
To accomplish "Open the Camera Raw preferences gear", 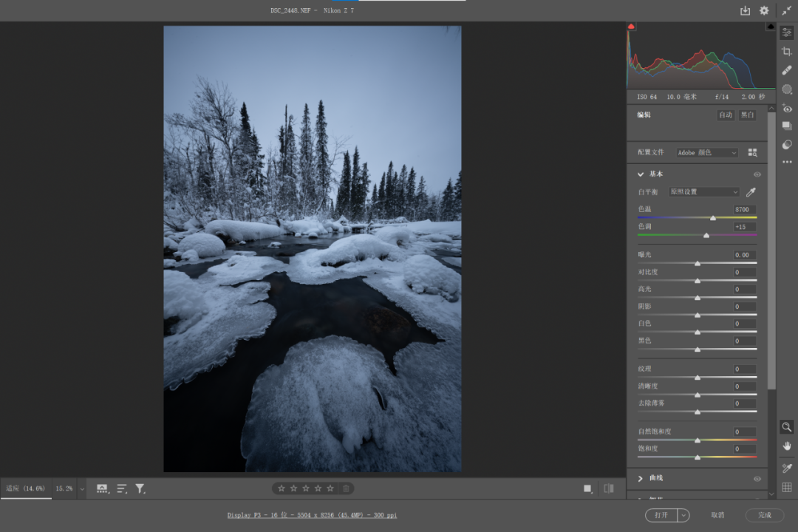I will 764,10.
